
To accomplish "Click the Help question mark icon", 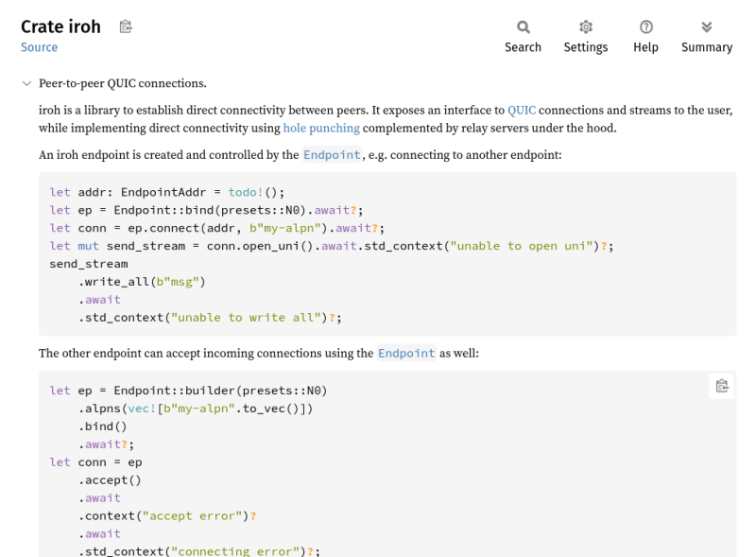I will tap(646, 27).
